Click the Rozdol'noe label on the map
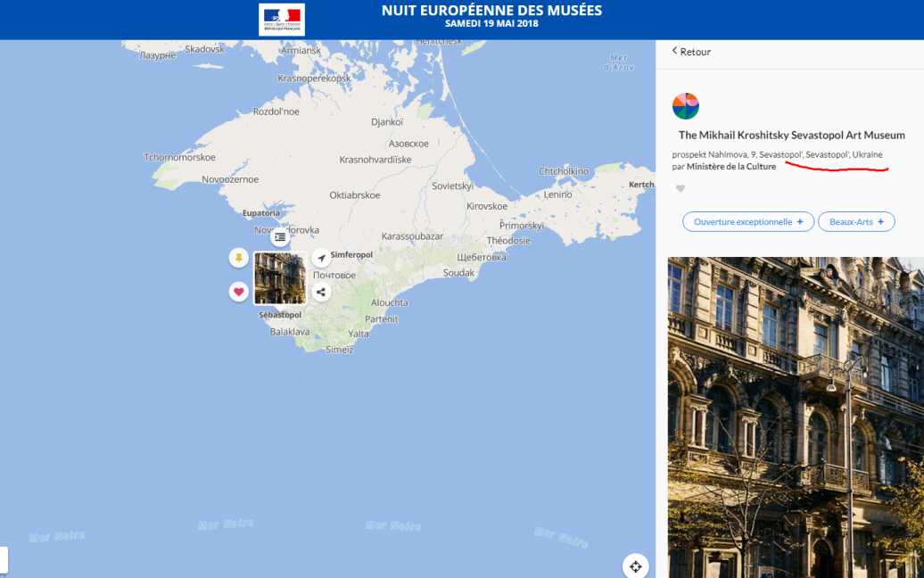Screen dimensions: 924x578 coord(276,111)
